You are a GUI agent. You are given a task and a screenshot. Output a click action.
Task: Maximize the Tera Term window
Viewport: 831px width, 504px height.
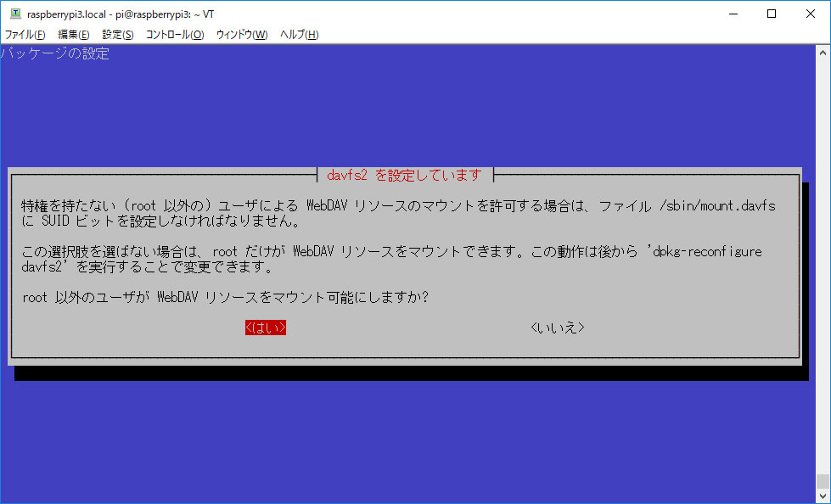[772, 14]
